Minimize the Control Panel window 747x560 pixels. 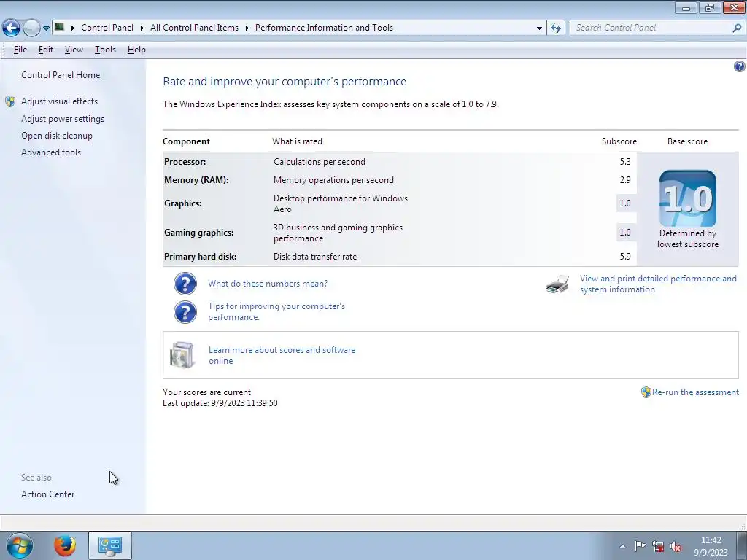coord(686,7)
